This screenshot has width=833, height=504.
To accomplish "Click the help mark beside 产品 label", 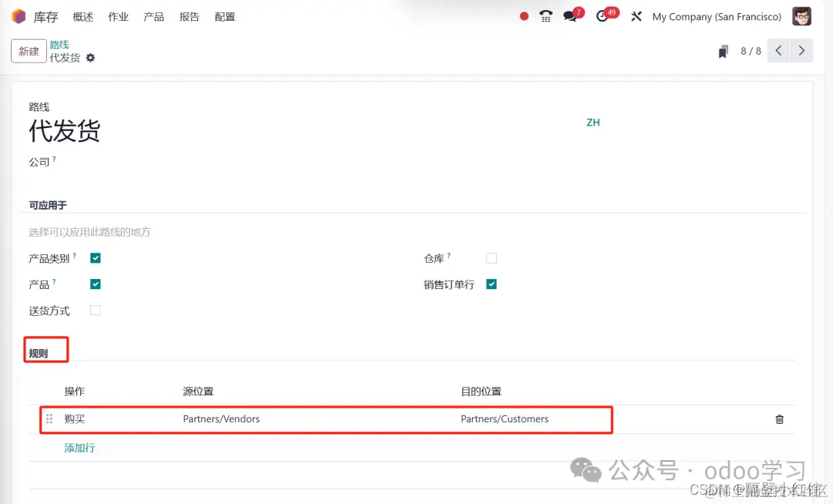I will 54,282.
